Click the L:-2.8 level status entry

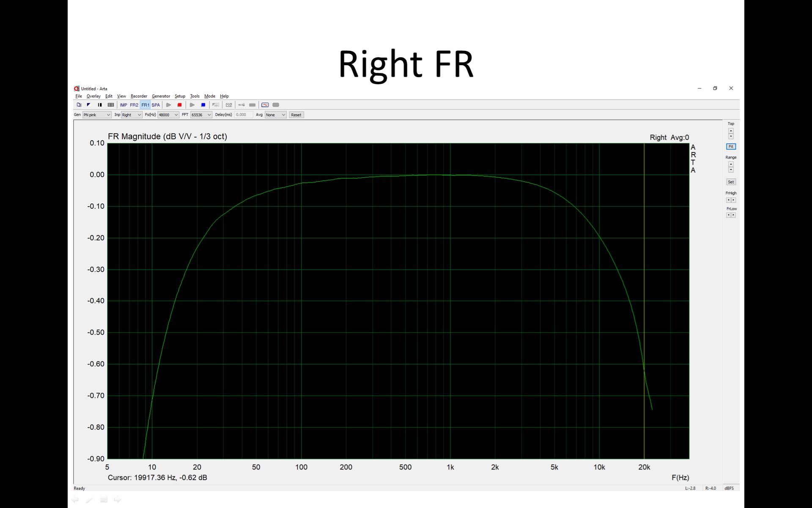click(690, 488)
